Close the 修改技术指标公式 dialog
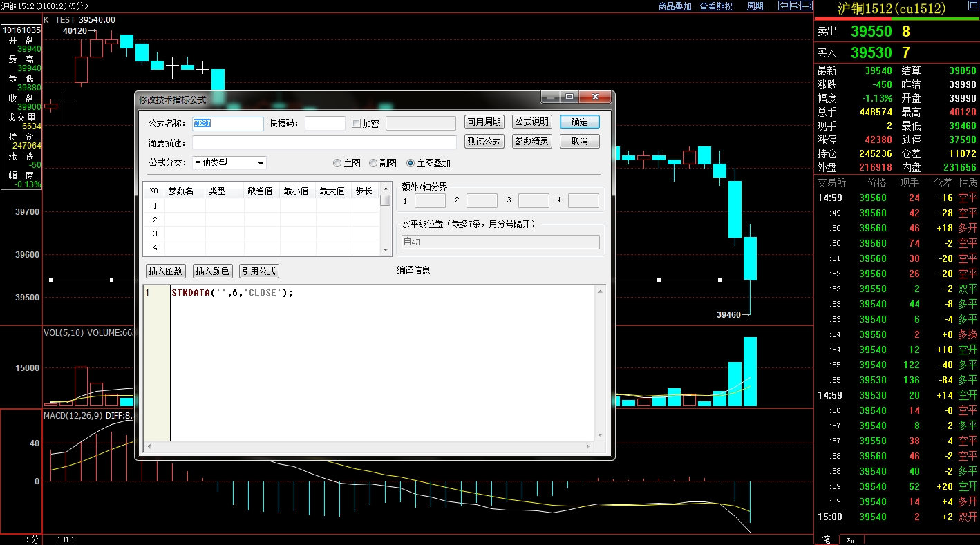 point(595,98)
